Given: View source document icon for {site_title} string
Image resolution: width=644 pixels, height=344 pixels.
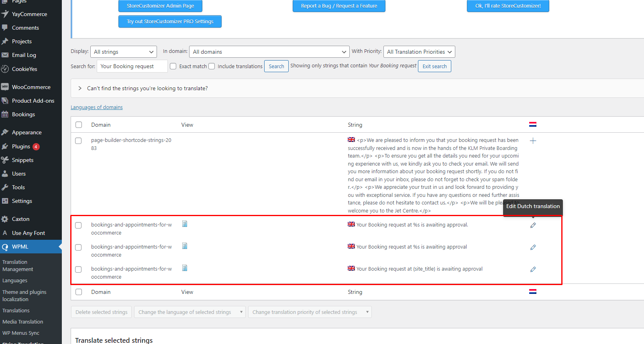Looking at the screenshot, I should click(x=185, y=268).
